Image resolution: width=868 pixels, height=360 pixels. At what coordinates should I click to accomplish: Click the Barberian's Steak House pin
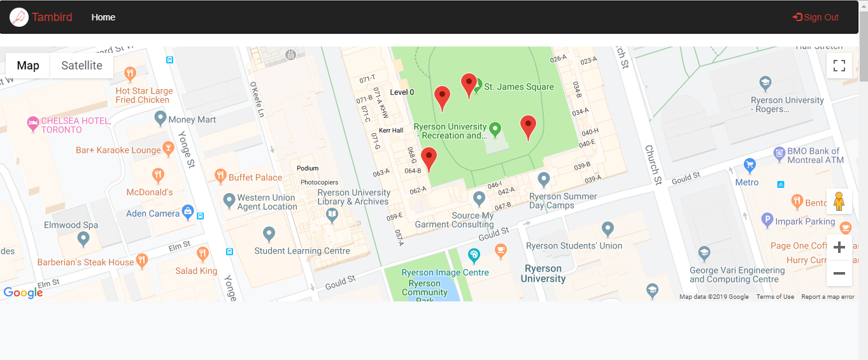click(141, 260)
